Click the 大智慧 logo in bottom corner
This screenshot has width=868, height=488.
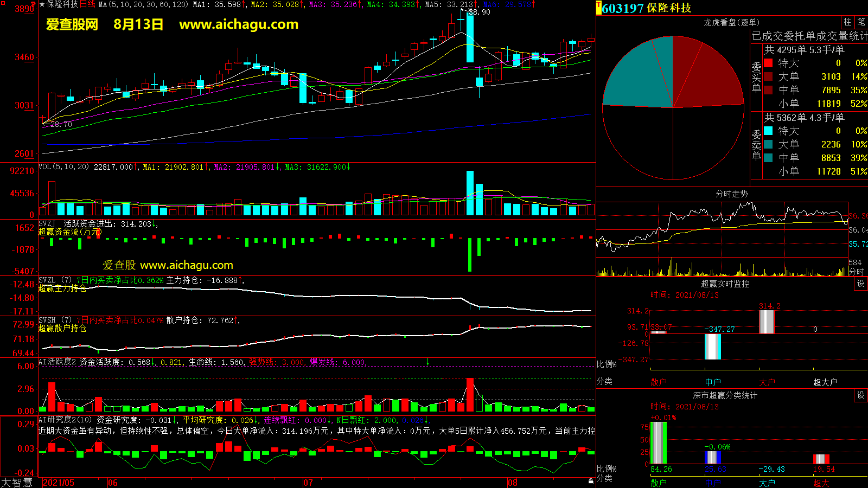[x=17, y=482]
